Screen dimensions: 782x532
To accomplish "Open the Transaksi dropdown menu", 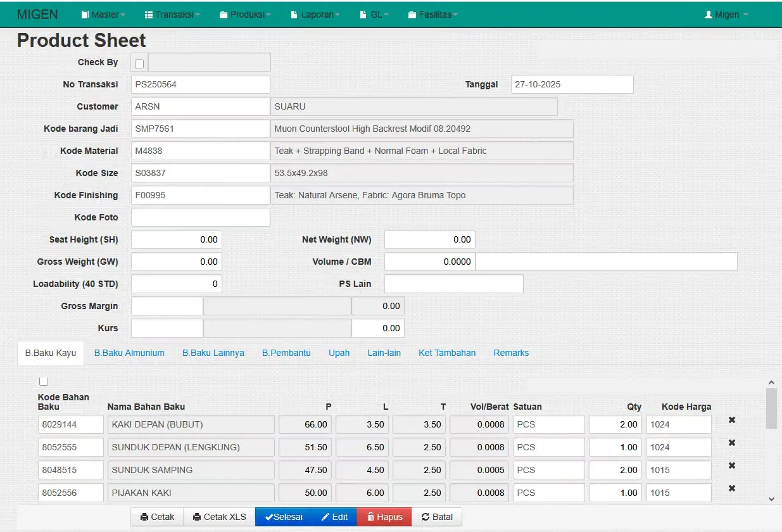I will pos(172,14).
